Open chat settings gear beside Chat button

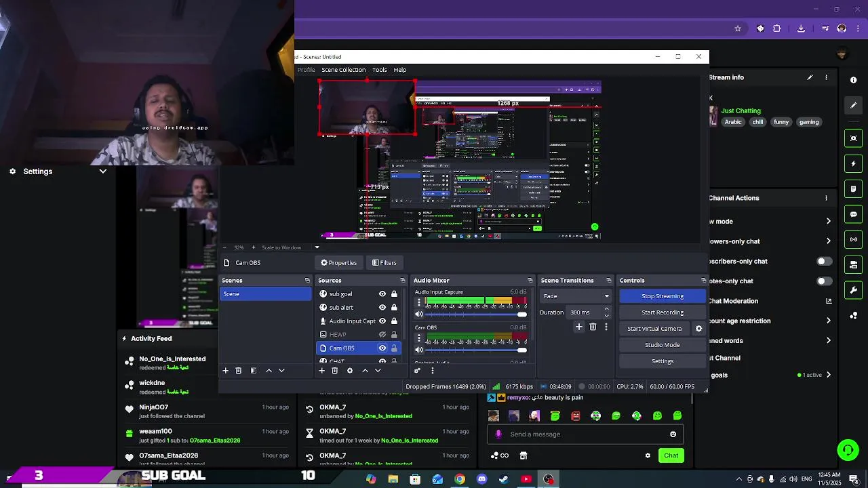coord(648,455)
